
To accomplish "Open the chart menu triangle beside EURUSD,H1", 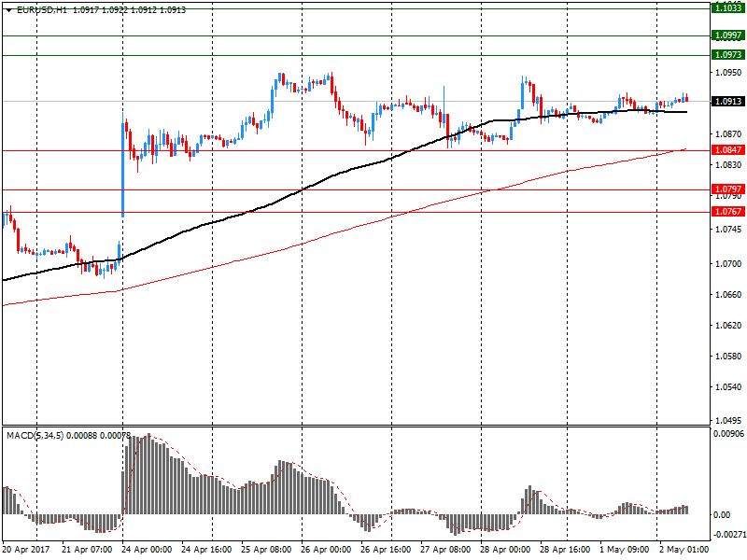I will [8, 10].
